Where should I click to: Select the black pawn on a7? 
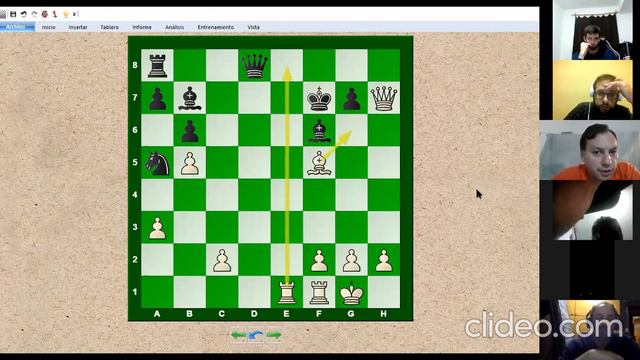click(157, 98)
